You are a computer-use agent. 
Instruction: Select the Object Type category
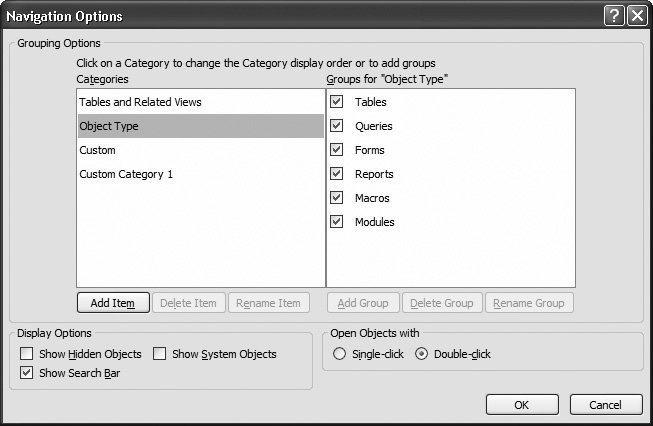[x=109, y=126]
